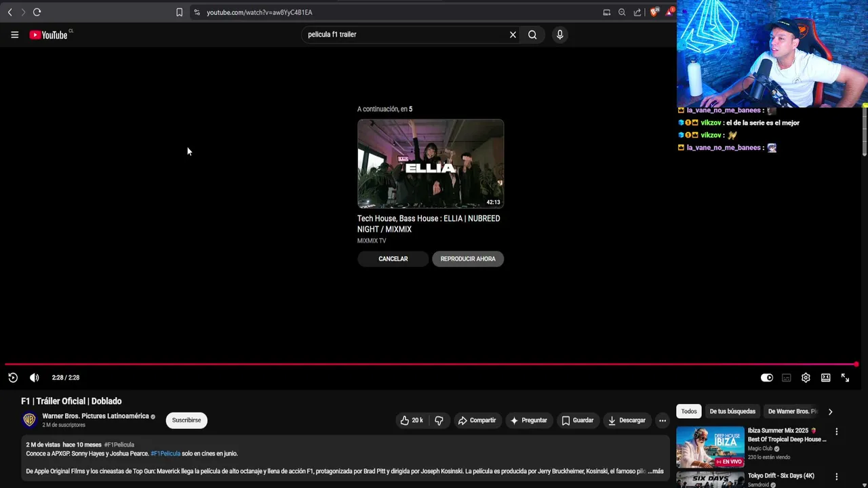Click Reproducir ahora to play next video
868x488 pixels.
(468, 259)
